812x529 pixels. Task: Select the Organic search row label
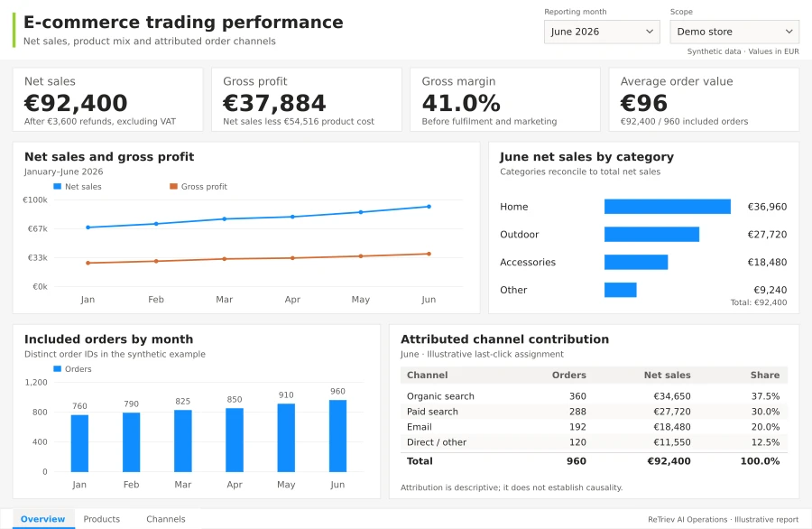(x=440, y=396)
